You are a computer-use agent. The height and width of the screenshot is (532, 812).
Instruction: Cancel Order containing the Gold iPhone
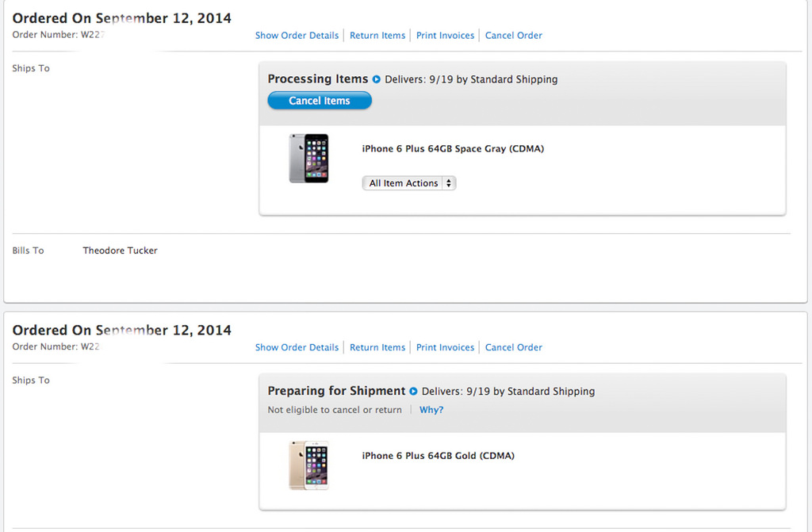514,347
